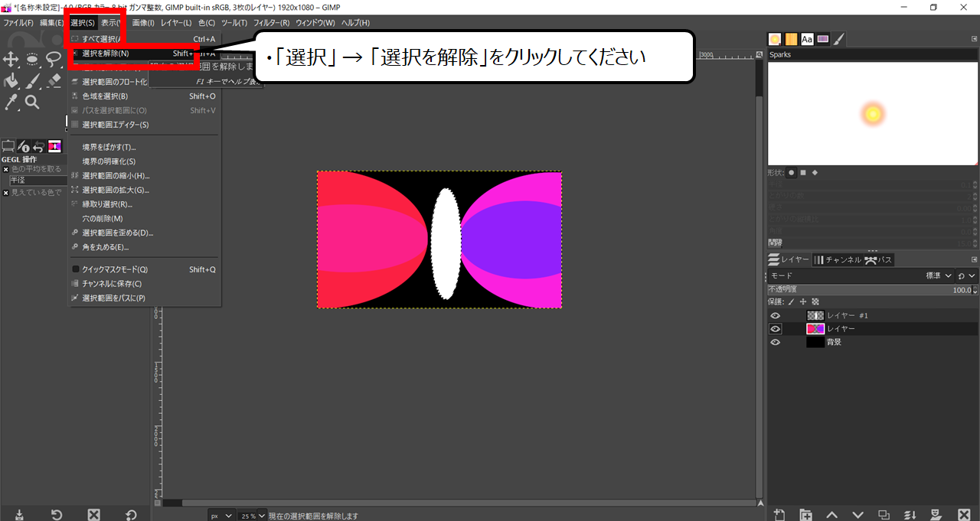Lower the selected layer
The image size is (980, 521).
(857, 514)
